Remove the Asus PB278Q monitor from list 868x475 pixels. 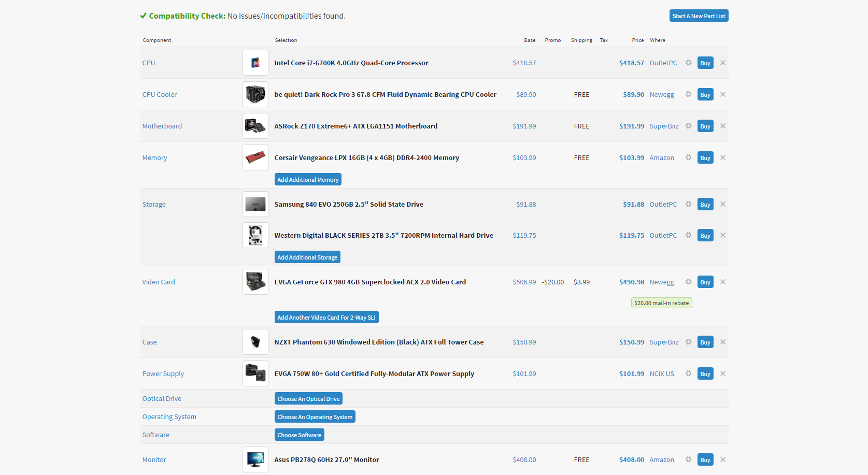(723, 459)
